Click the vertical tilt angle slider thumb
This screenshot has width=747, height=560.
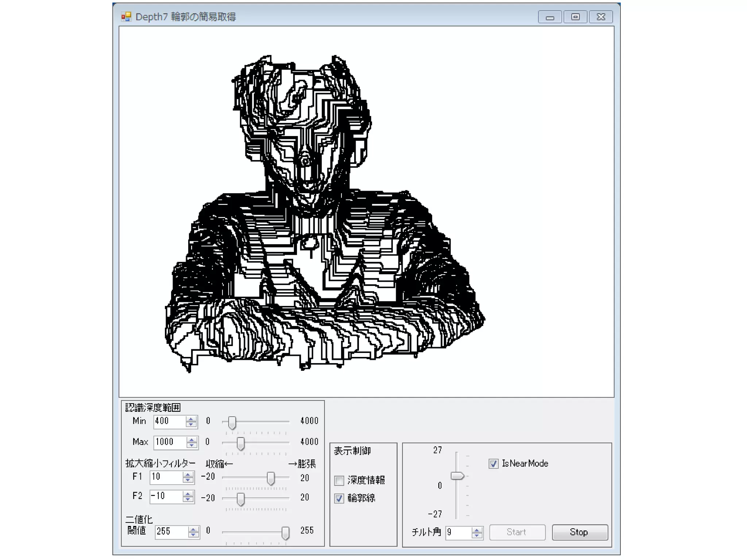tap(457, 476)
